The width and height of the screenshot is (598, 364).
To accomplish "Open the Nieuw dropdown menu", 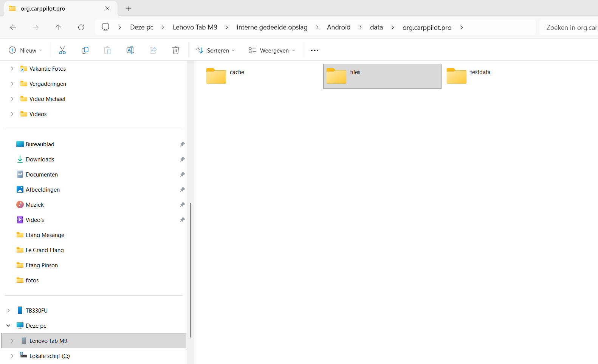I will [25, 50].
